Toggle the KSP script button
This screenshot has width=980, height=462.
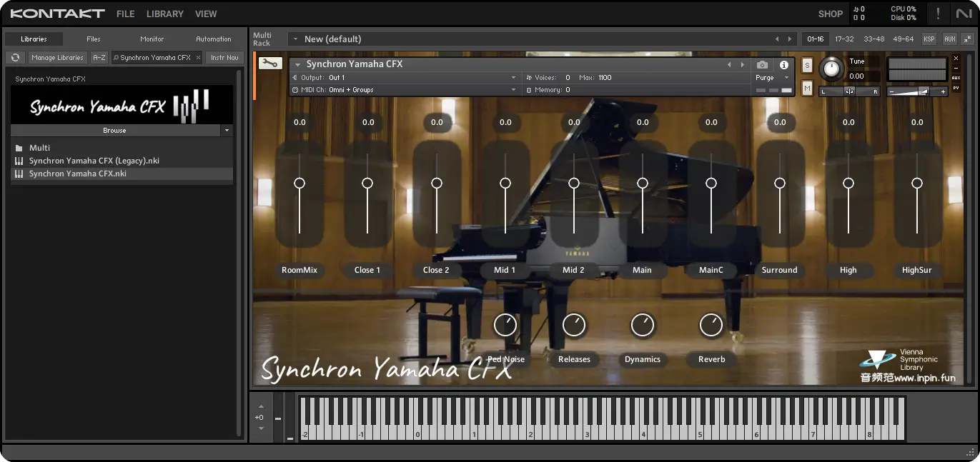929,39
